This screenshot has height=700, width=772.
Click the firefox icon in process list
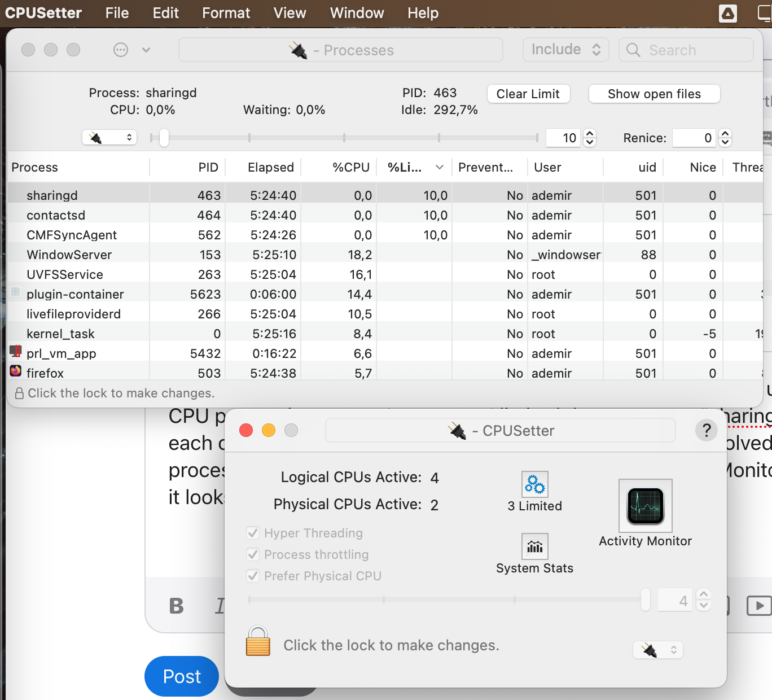click(x=16, y=371)
